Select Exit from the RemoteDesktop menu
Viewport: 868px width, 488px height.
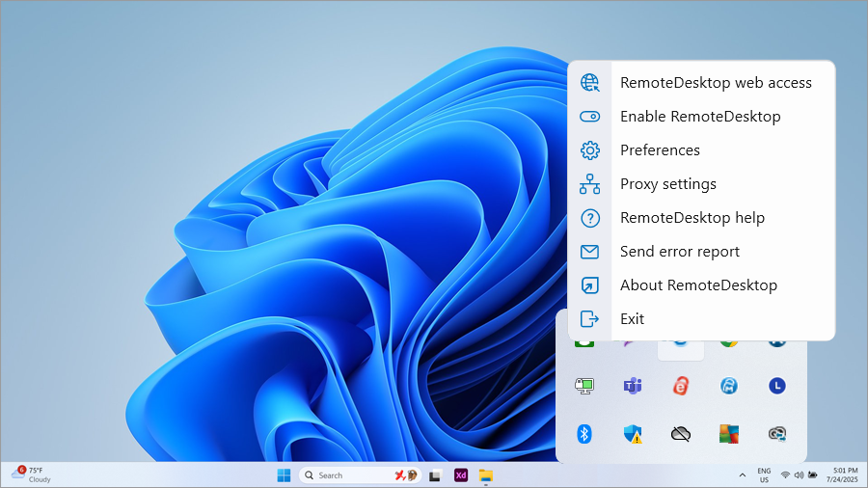701,318
